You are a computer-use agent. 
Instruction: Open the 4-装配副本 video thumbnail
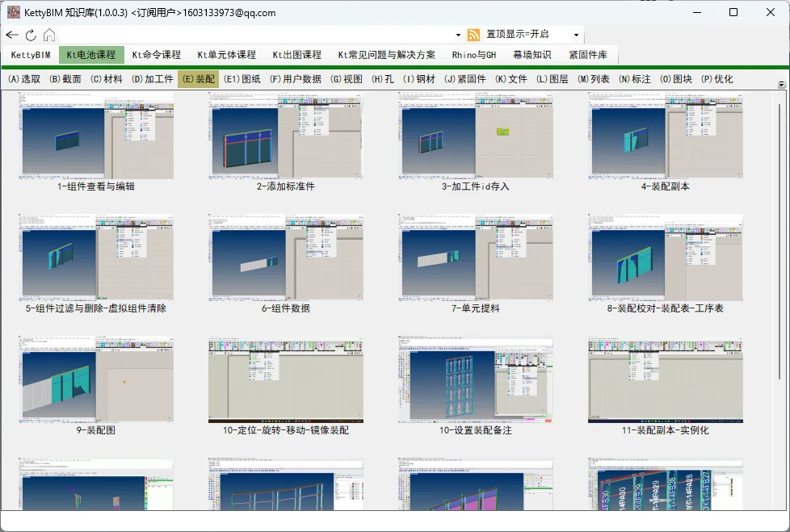(x=666, y=136)
